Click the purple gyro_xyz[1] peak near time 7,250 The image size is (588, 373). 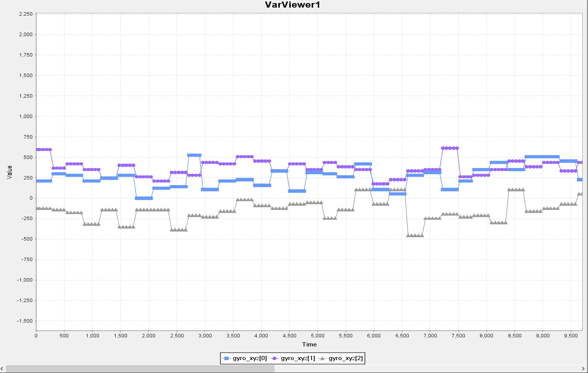tap(450, 148)
